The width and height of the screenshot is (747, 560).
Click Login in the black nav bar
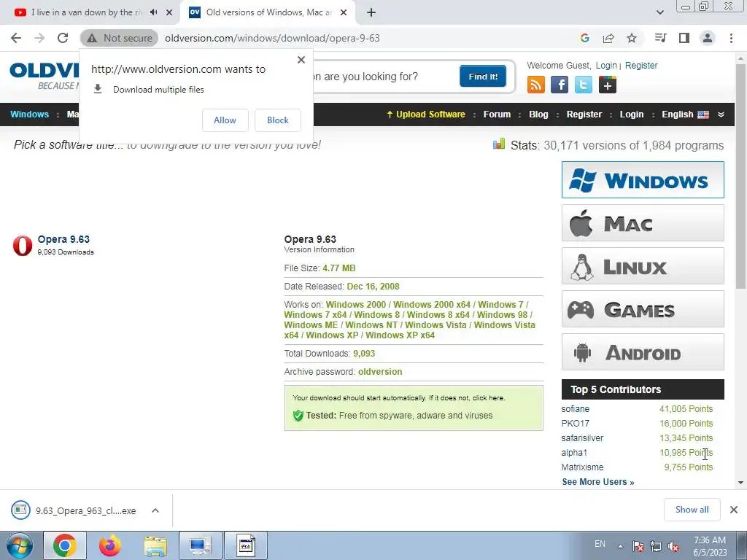coord(632,114)
